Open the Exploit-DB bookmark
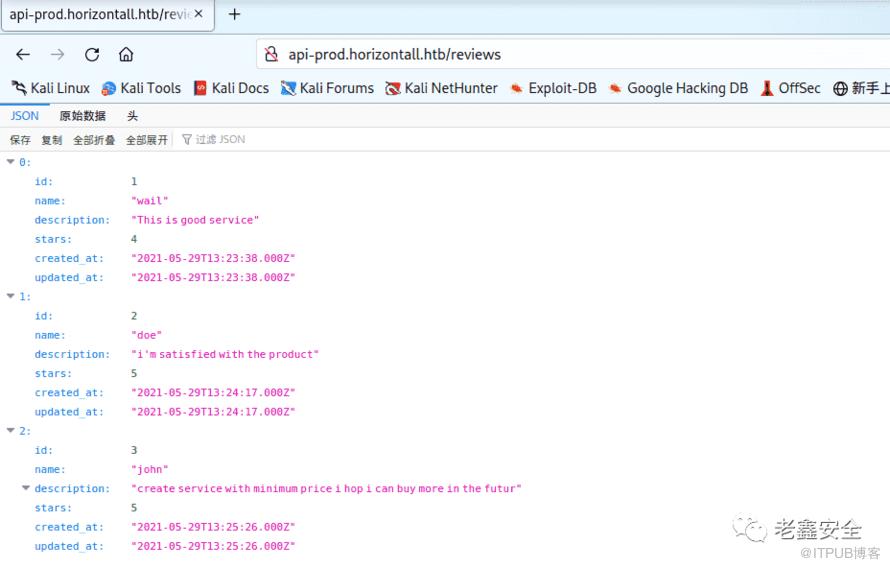Viewport: 890px width, 568px height. pyautogui.click(x=553, y=88)
